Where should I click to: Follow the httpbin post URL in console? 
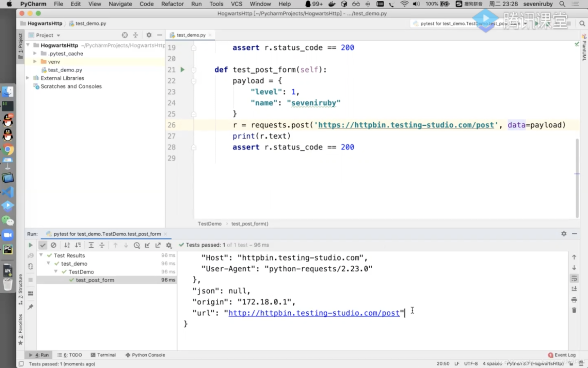click(x=314, y=313)
